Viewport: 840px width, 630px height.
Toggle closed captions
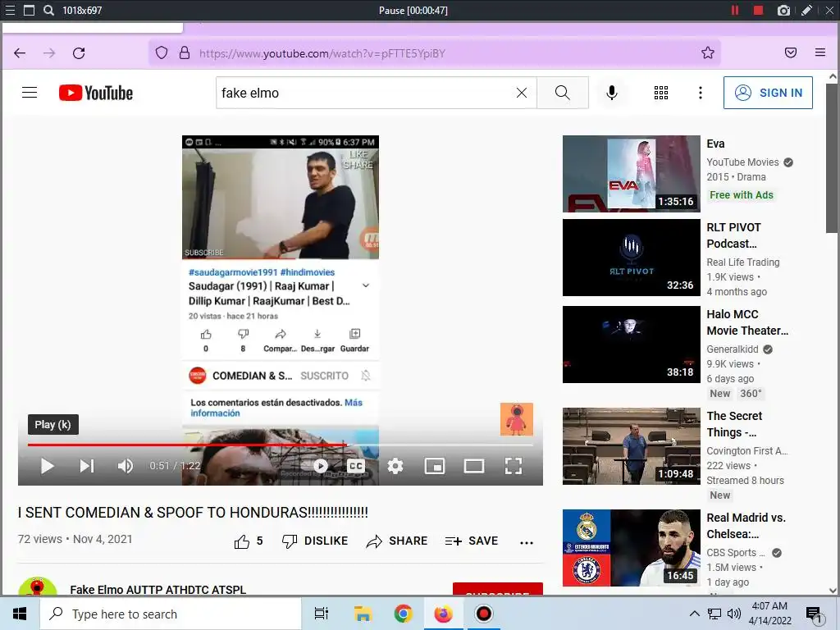click(356, 466)
